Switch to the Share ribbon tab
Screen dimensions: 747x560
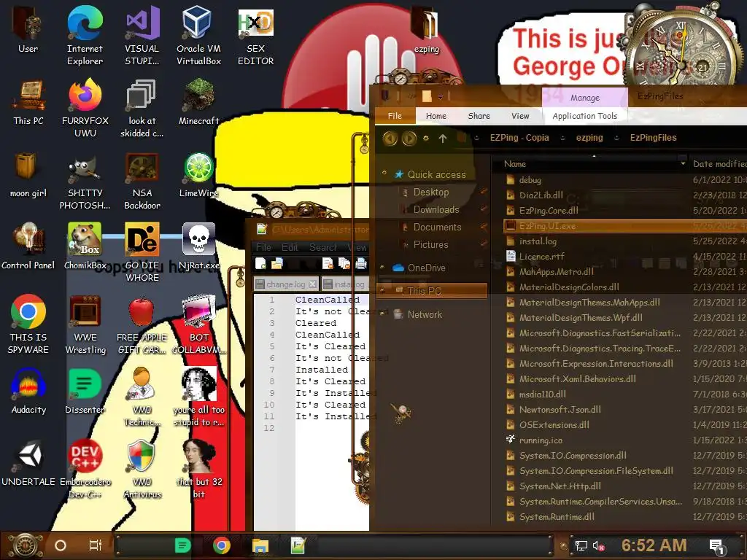[x=479, y=116]
